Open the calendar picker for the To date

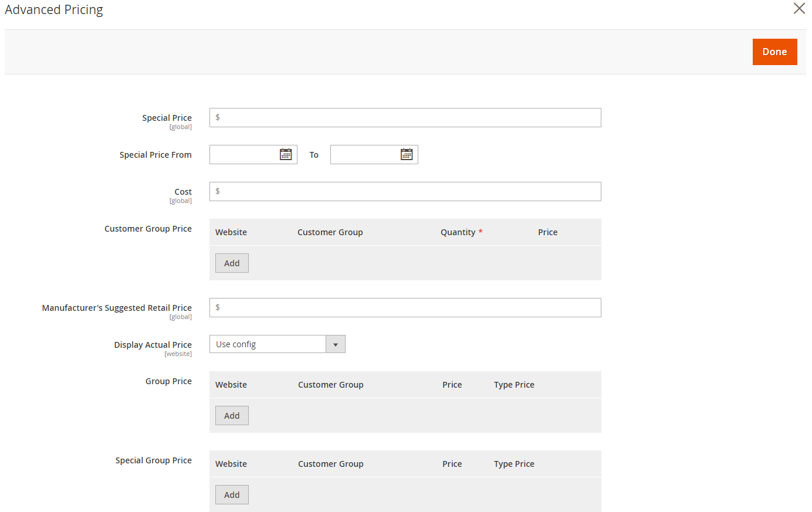[407, 154]
